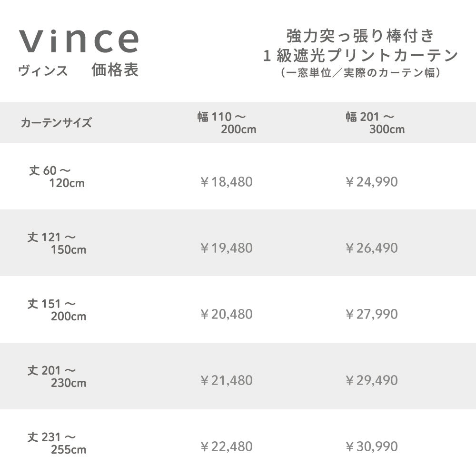Screen dimensions: 476x476
Task: Click the カーテンサイズ column header
Action: click(x=56, y=123)
